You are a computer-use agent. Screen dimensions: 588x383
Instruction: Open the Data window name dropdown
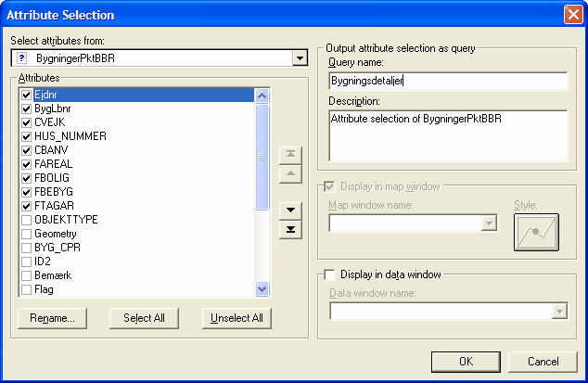(x=559, y=312)
